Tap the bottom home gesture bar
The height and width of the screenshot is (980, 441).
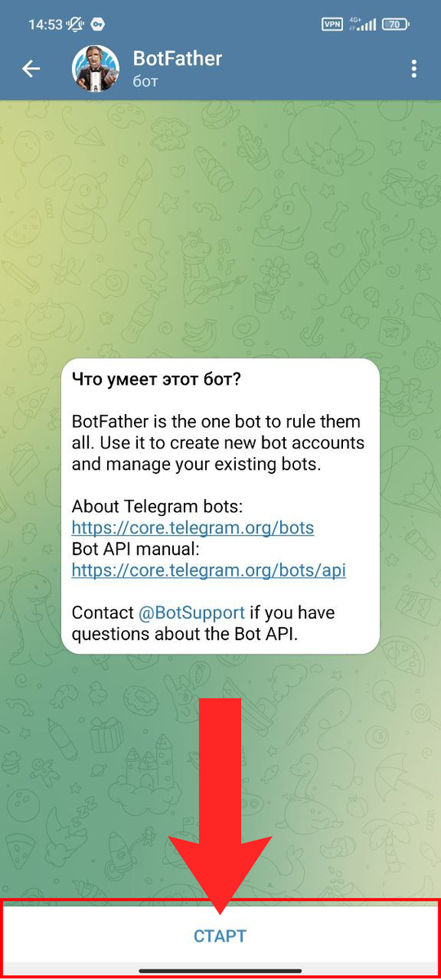coord(220,971)
